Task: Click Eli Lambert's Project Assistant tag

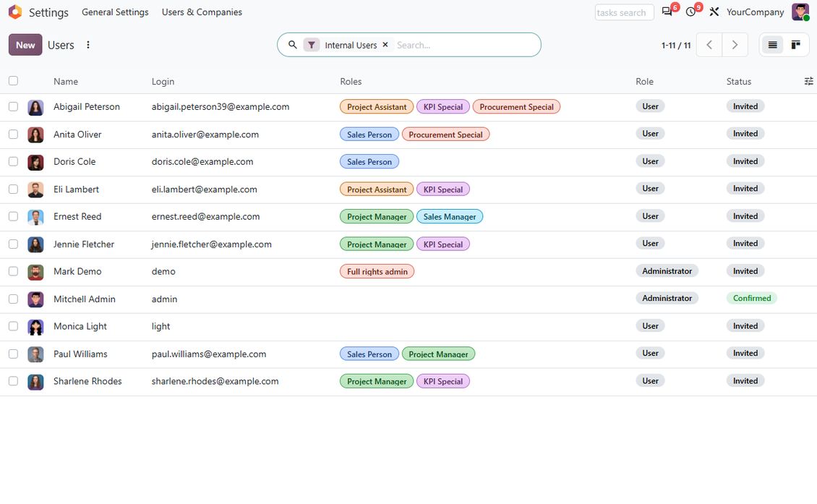Action: pyautogui.click(x=377, y=189)
